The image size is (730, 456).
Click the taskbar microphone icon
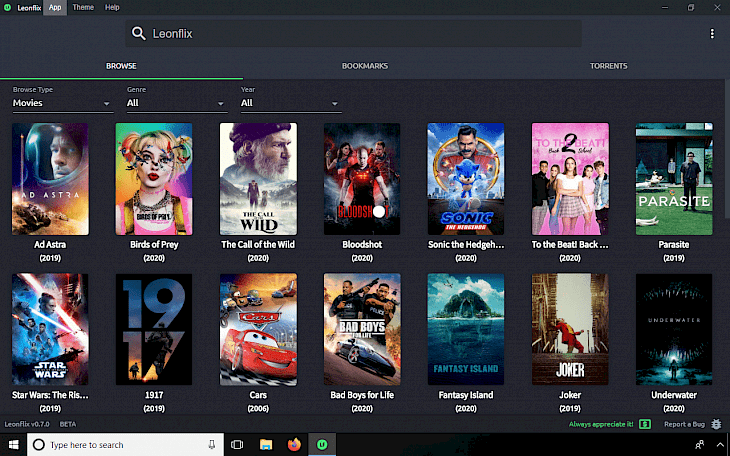click(212, 445)
